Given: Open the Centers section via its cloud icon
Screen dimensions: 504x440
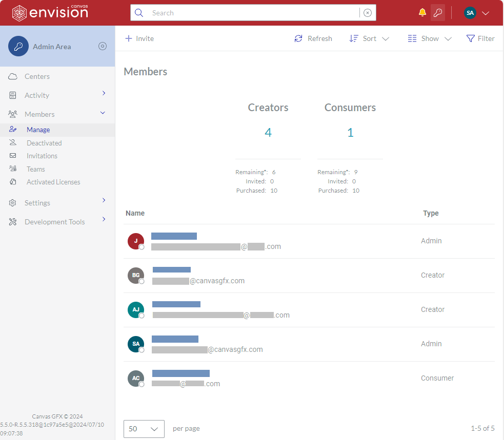Looking at the screenshot, I should point(12,76).
